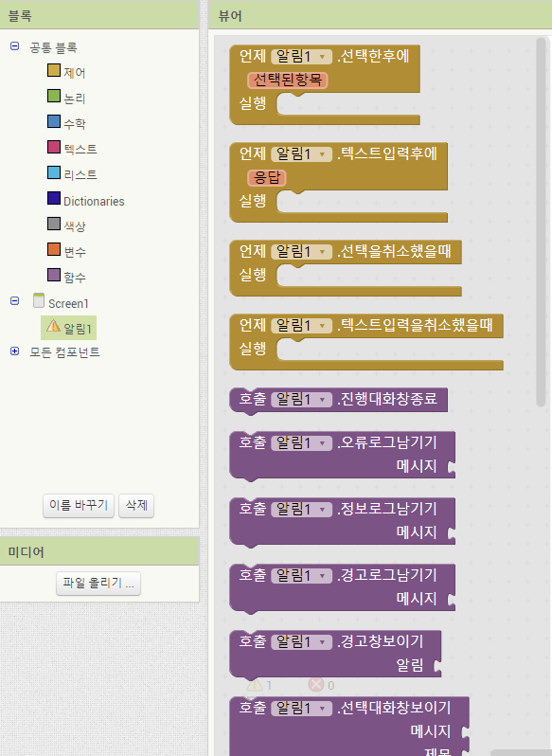Click the 모든 컴포넌트 label
The width and height of the screenshot is (552, 756).
point(64,352)
